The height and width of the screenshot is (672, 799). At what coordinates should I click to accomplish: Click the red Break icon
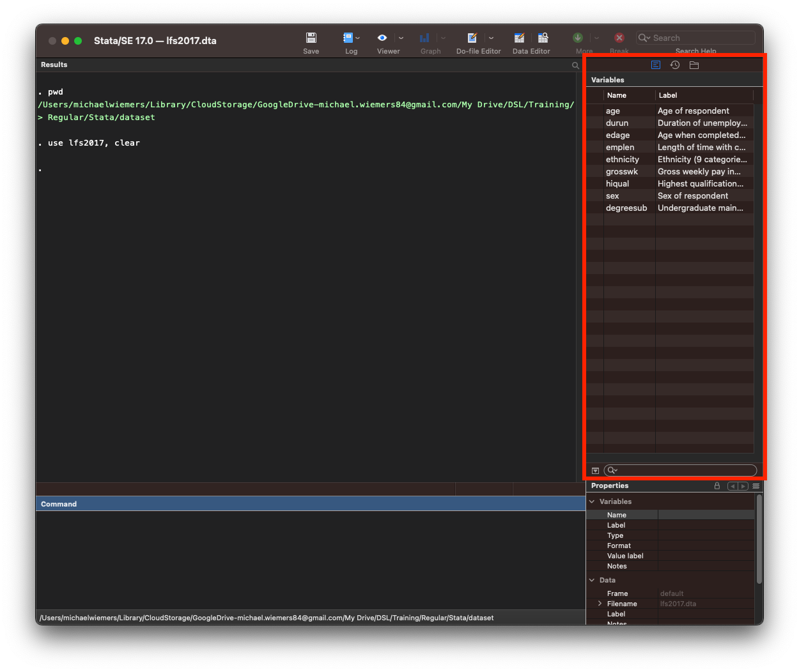point(619,38)
